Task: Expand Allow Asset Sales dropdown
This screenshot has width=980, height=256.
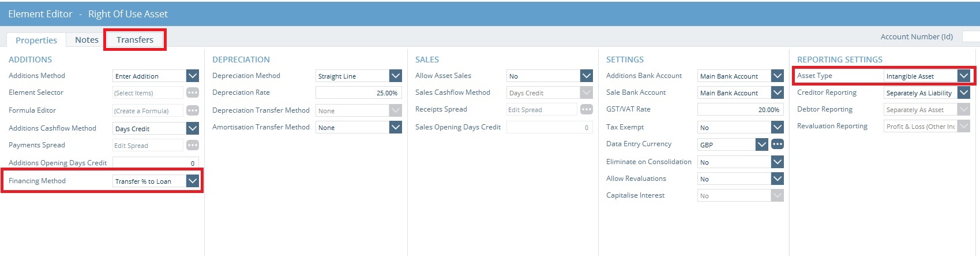Action: [x=587, y=76]
